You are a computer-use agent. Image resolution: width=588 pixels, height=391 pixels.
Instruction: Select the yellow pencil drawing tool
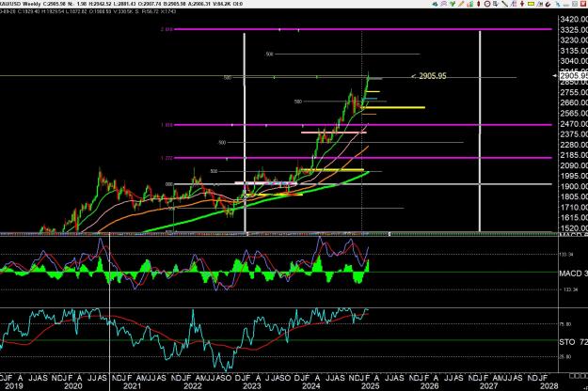(x=461, y=4)
